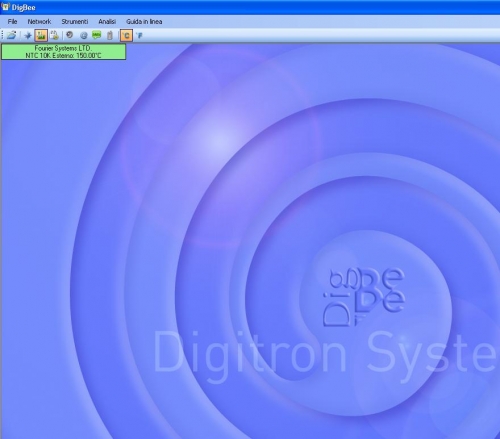Open the Strumenti menu

coord(75,21)
